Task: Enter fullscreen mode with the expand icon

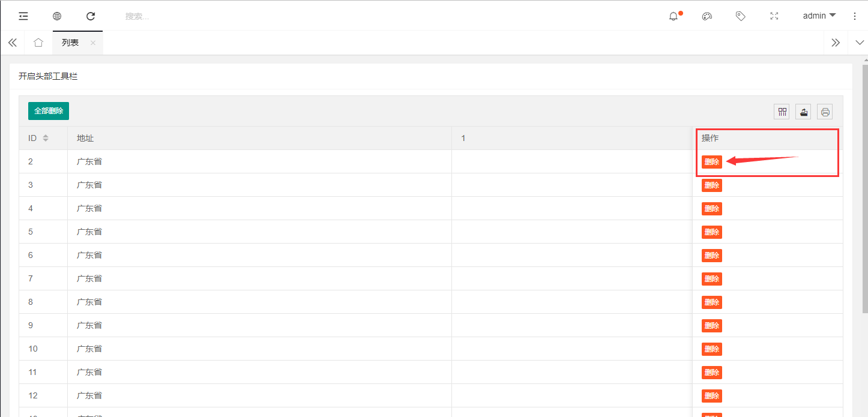Action: coord(774,16)
